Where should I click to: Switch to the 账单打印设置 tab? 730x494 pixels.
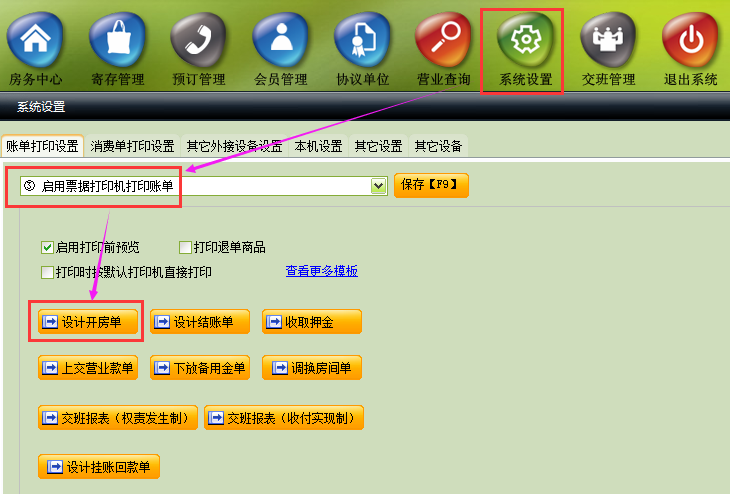(x=42, y=146)
